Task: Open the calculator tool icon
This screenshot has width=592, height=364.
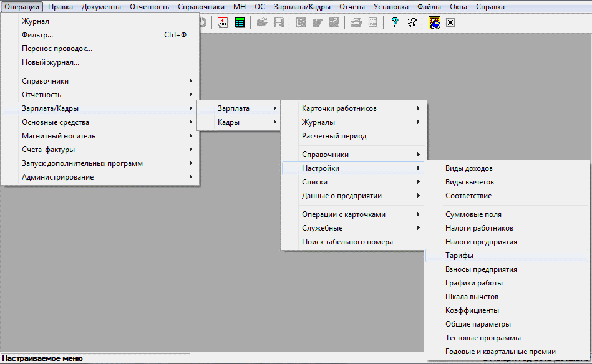Action: pos(240,22)
